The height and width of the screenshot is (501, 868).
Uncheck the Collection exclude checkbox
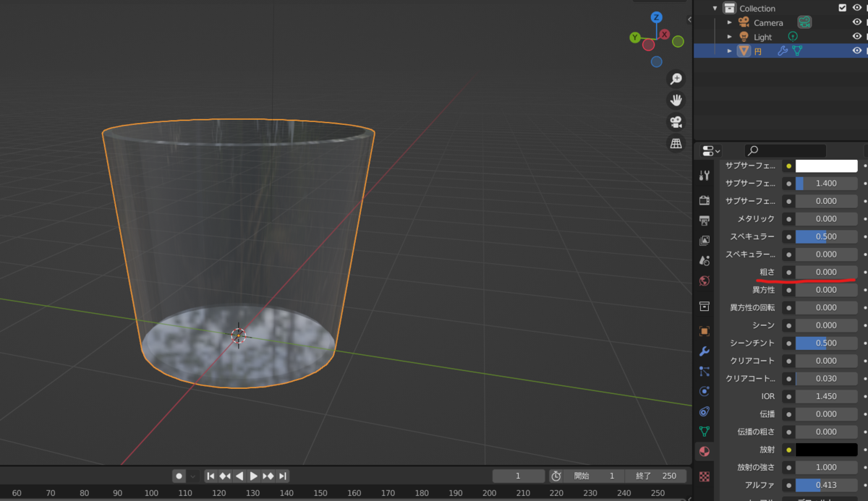pos(842,8)
